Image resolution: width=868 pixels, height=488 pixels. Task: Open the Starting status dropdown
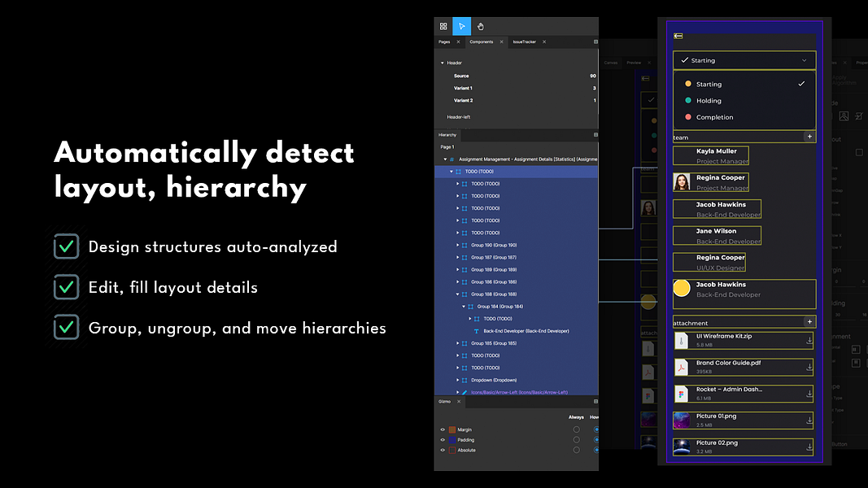coord(744,60)
